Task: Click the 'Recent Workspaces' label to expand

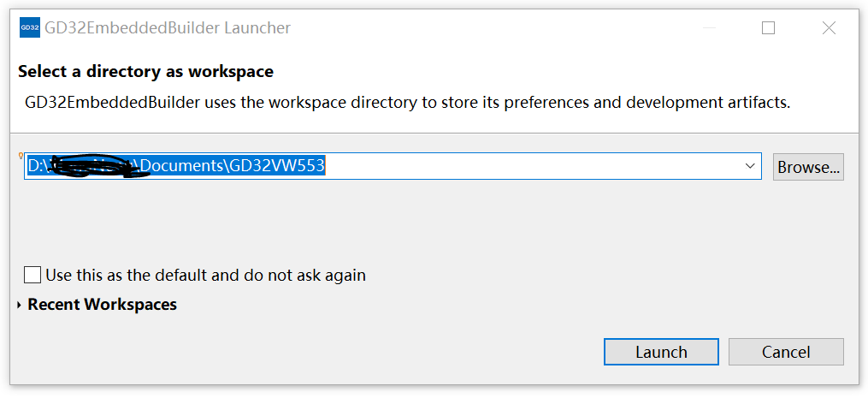Action: click(103, 305)
